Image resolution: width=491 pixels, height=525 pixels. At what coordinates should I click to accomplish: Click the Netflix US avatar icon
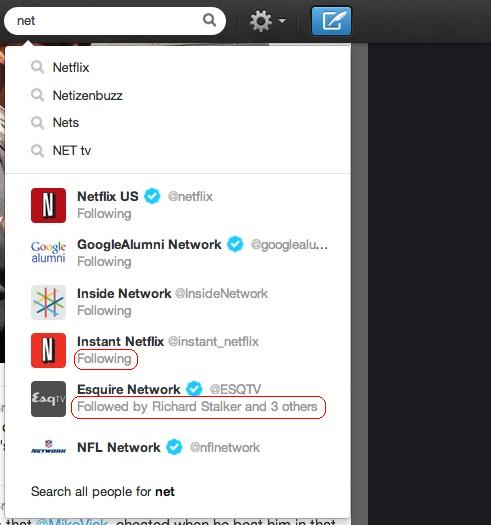coord(48,205)
